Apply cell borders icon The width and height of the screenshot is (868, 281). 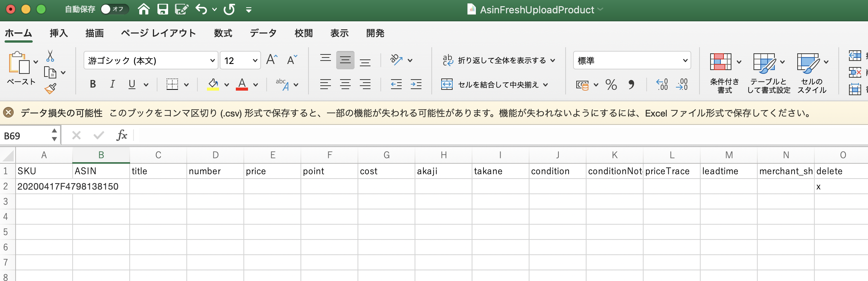point(172,84)
